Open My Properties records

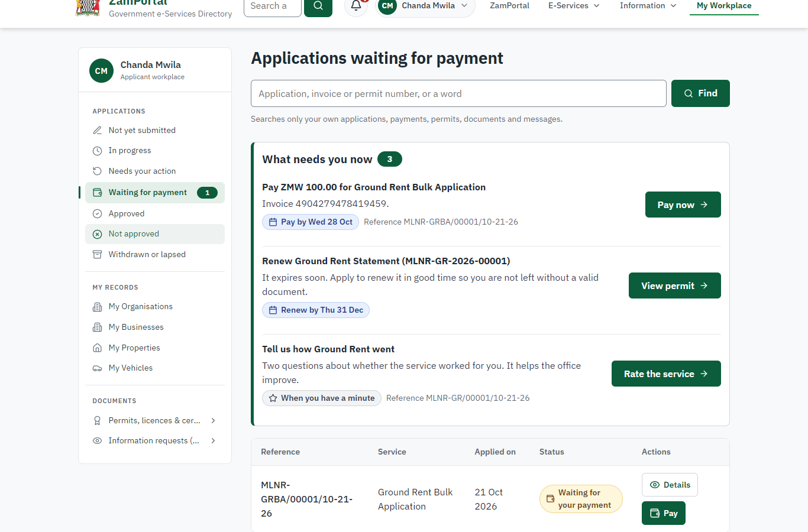tap(155, 348)
